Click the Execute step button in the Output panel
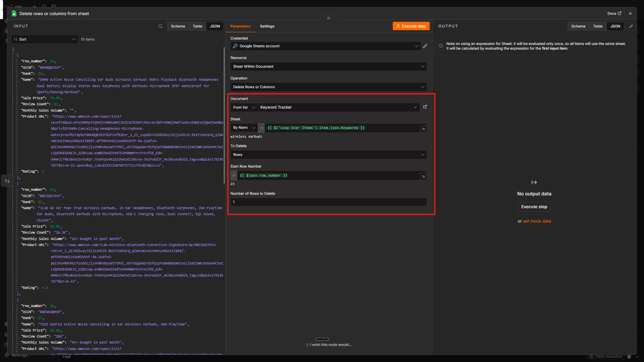The image size is (644, 362). (534, 207)
